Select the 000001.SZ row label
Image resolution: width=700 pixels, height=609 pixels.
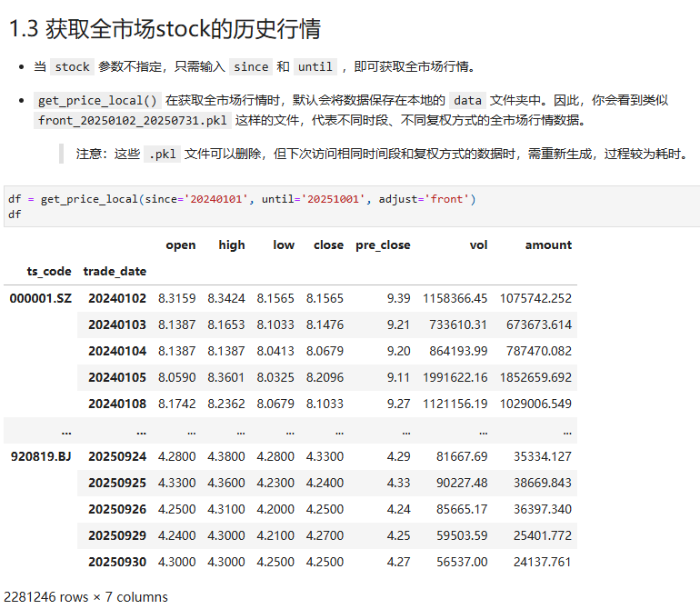coord(40,298)
